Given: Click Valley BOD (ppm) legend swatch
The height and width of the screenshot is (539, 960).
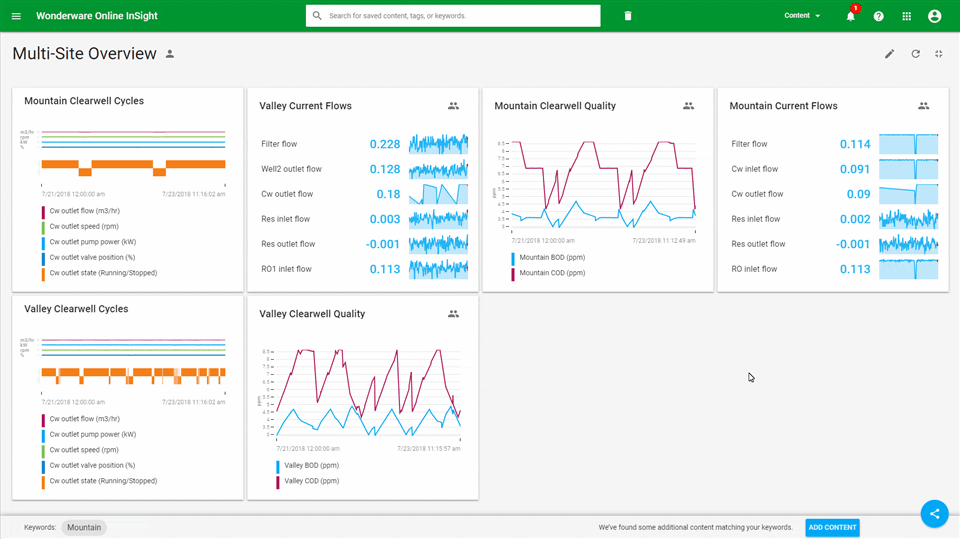Looking at the screenshot, I should (278, 466).
